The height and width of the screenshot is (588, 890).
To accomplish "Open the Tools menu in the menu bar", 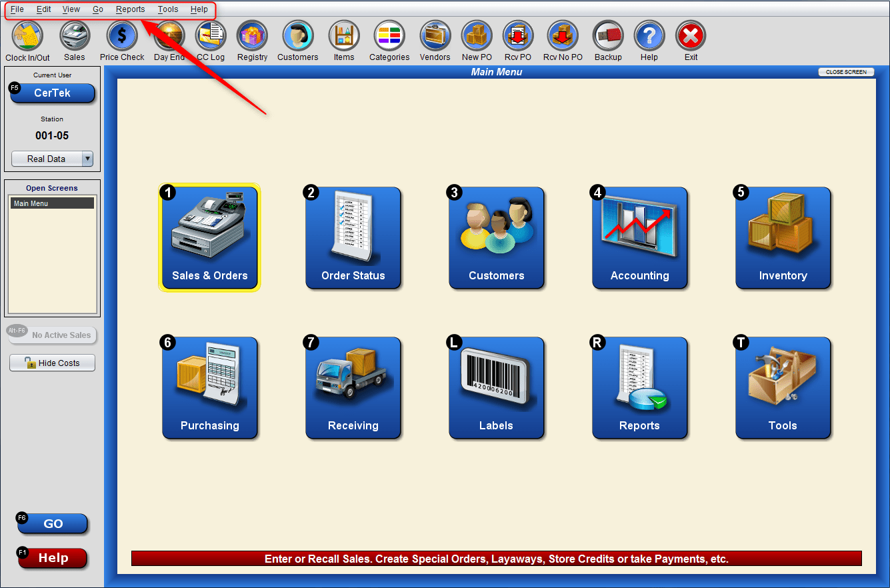I will (167, 9).
